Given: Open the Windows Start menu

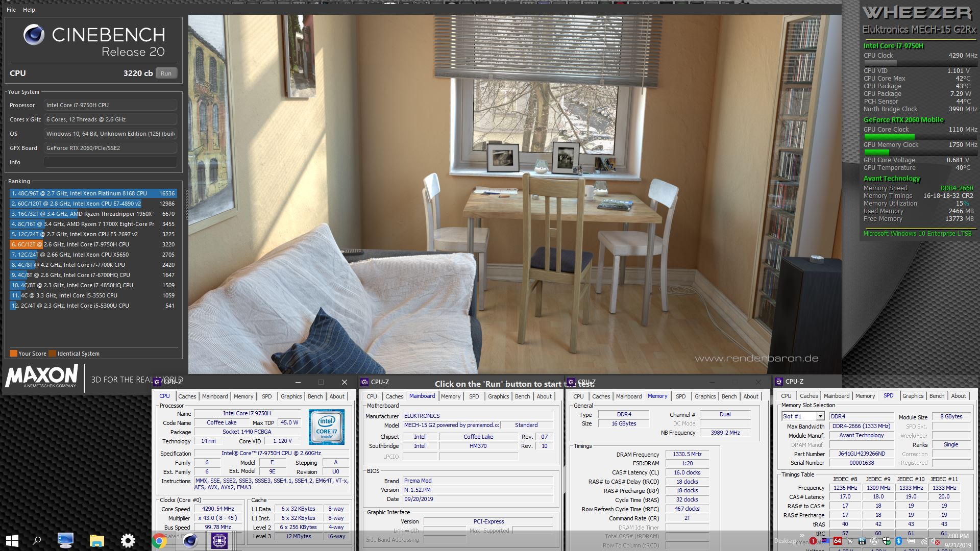Looking at the screenshot, I should [x=12, y=540].
